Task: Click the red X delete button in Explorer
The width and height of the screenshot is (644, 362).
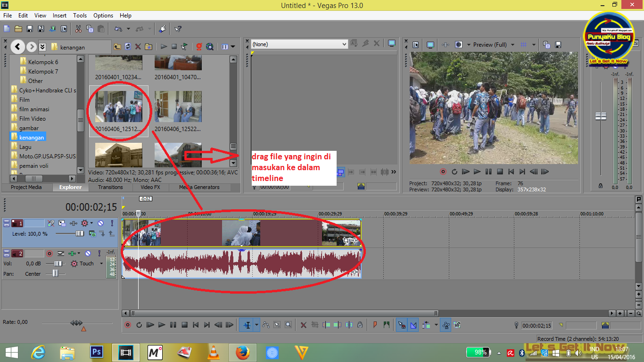Action: click(x=137, y=47)
